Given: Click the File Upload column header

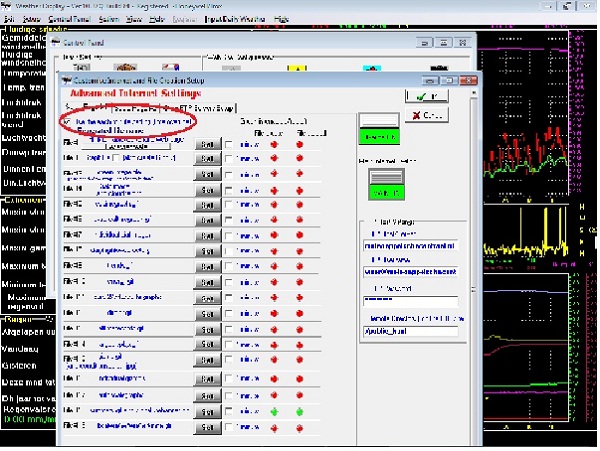Looking at the screenshot, I should tap(311, 133).
